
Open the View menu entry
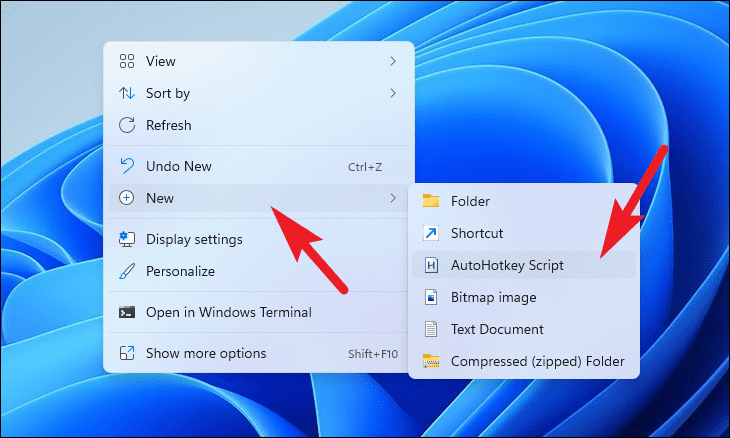click(259, 61)
